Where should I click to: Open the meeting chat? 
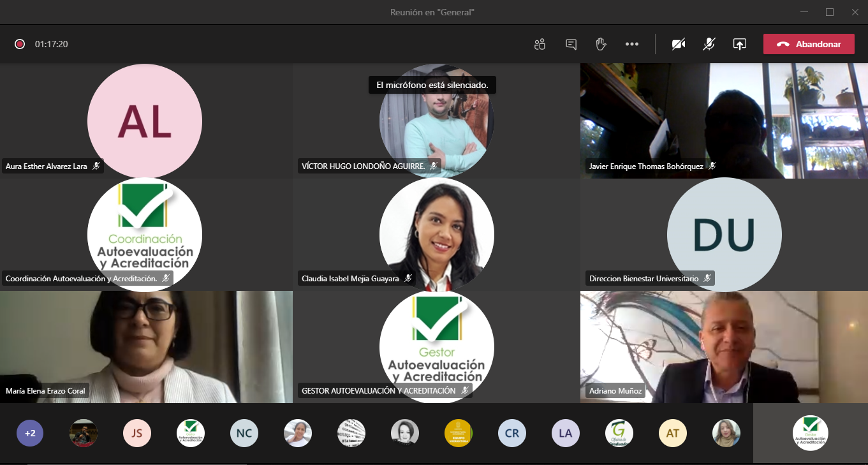click(x=571, y=44)
